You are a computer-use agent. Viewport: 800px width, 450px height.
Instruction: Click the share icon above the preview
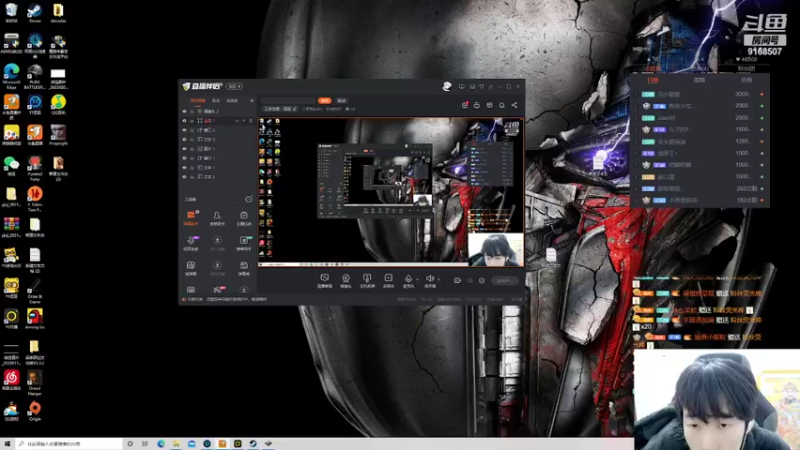(514, 105)
